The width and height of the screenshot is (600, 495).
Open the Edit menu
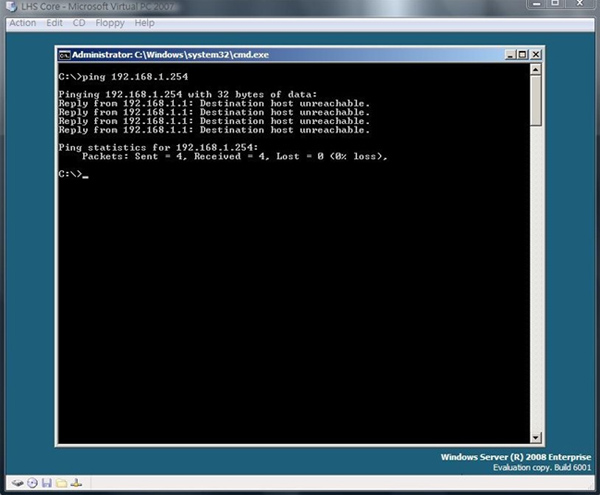54,22
